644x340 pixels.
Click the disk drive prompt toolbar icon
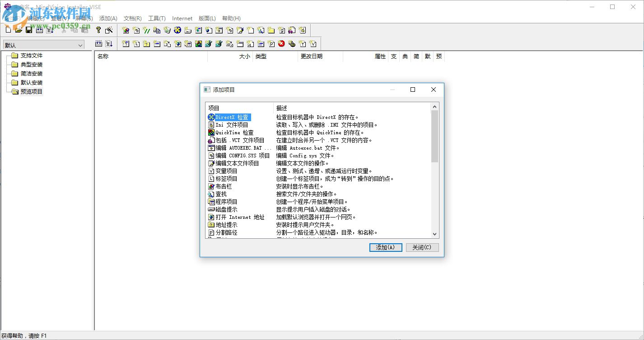click(x=188, y=30)
